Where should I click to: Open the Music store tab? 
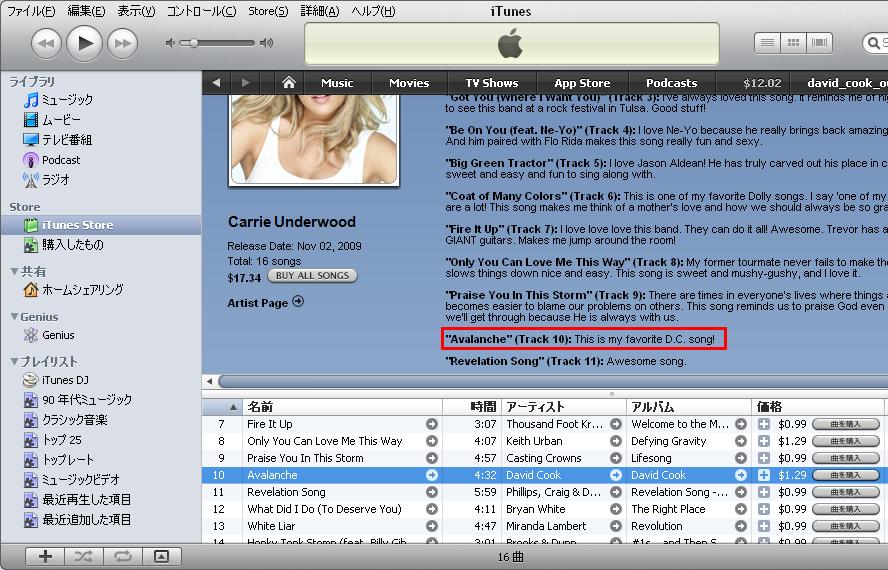point(337,83)
